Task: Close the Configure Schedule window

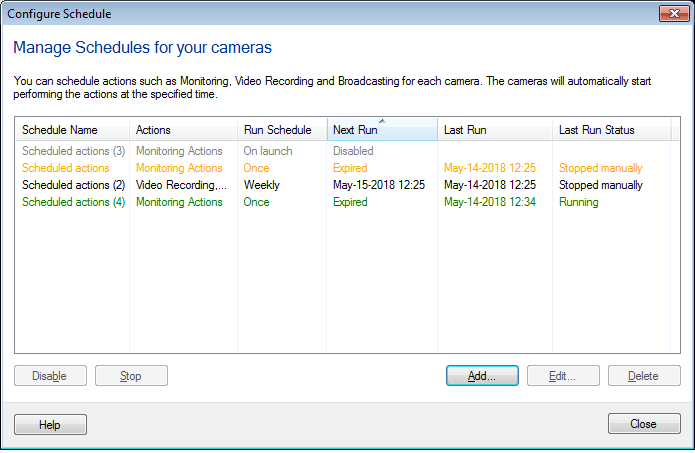Action: click(x=671, y=14)
